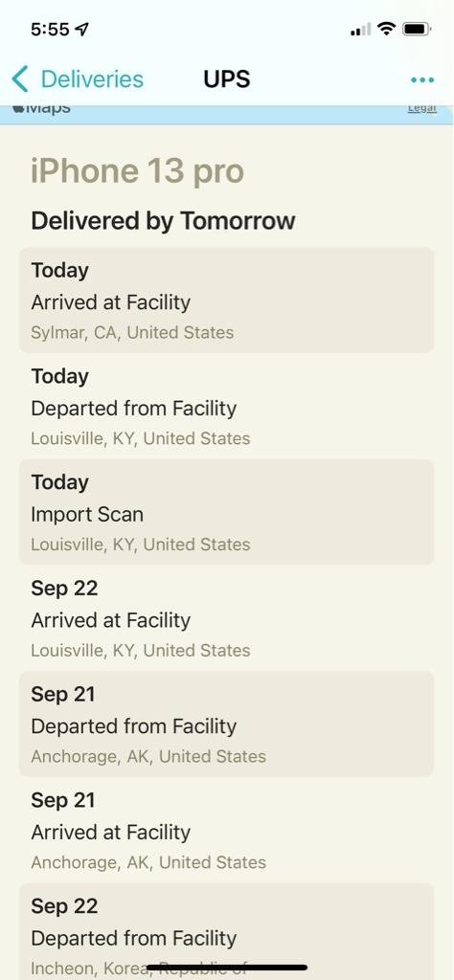Tap the location arrow beside the time
Image resolution: width=454 pixels, height=980 pixels.
tap(81, 30)
